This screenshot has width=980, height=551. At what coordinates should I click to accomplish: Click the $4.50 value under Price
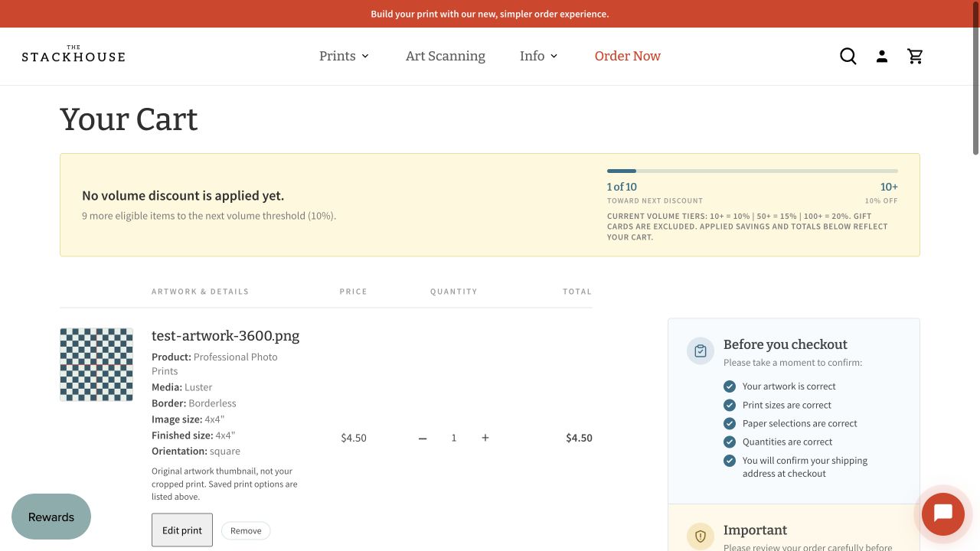click(354, 438)
